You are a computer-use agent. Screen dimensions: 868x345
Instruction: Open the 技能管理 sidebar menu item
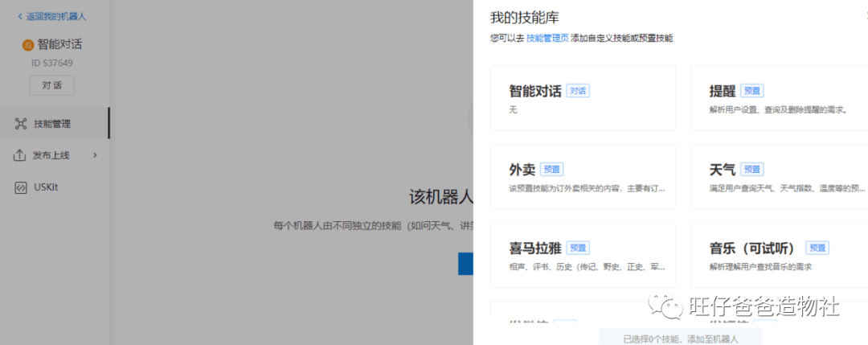(55, 124)
